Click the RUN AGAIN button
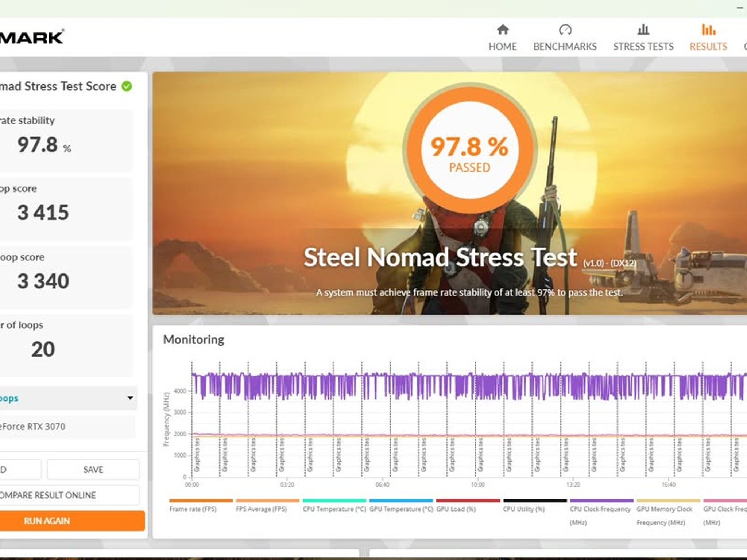The height and width of the screenshot is (560, 747). (x=72, y=521)
